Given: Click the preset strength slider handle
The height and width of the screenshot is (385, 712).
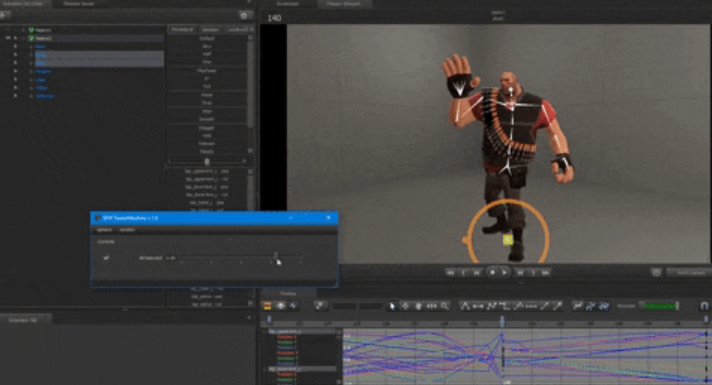Looking at the screenshot, I should [x=207, y=161].
